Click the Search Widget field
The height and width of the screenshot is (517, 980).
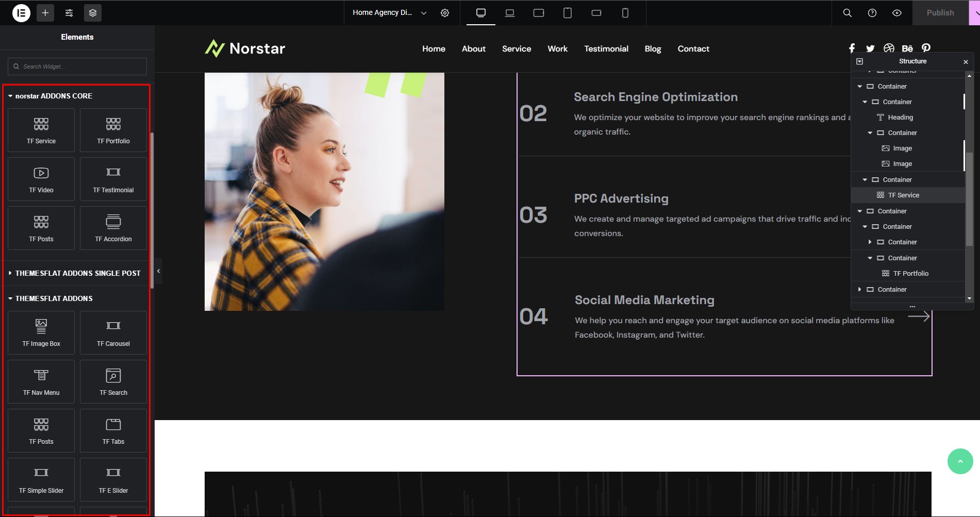tap(77, 66)
